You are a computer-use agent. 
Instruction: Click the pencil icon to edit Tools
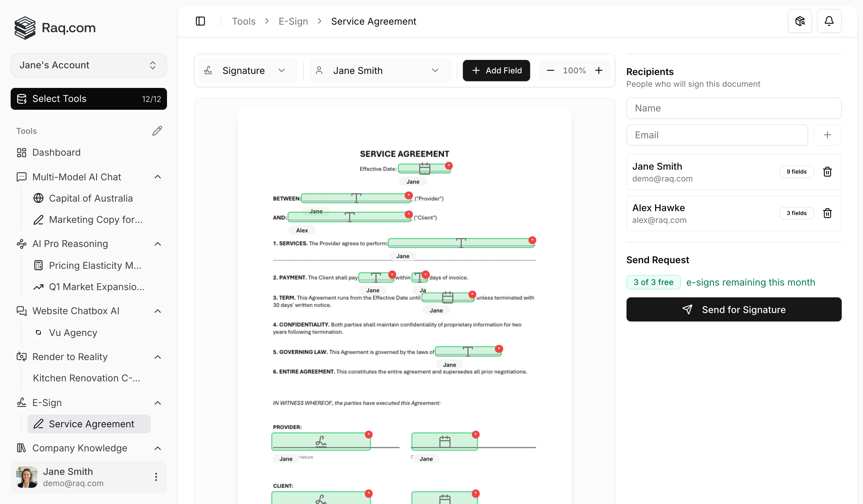point(157,131)
